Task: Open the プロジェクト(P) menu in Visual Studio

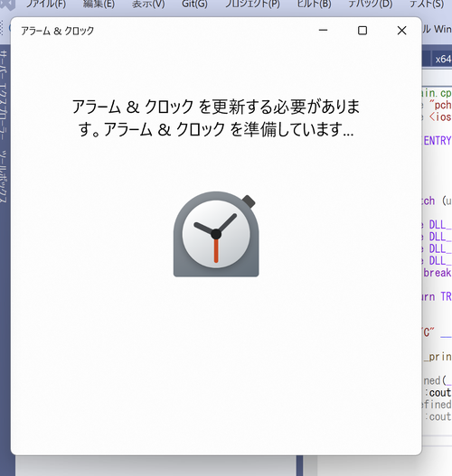Action: tap(252, 5)
